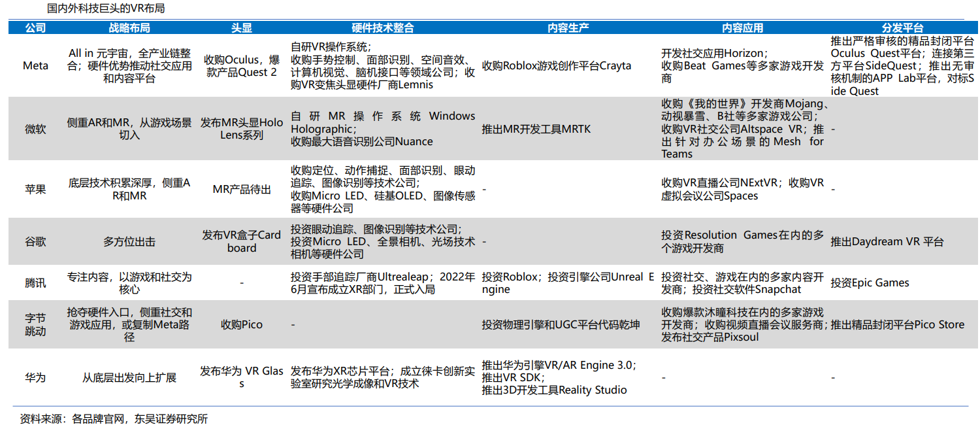Click the 推出Daydream VR 平台 cell
The image size is (980, 425).
[x=887, y=241]
